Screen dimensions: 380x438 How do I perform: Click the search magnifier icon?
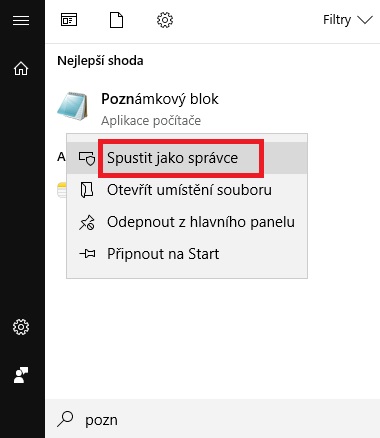65,419
